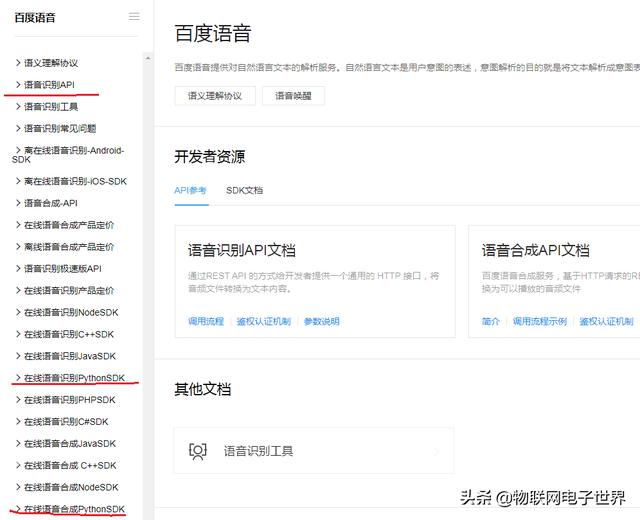
Task: Open the 调用流程示例 link
Action: tap(540, 321)
